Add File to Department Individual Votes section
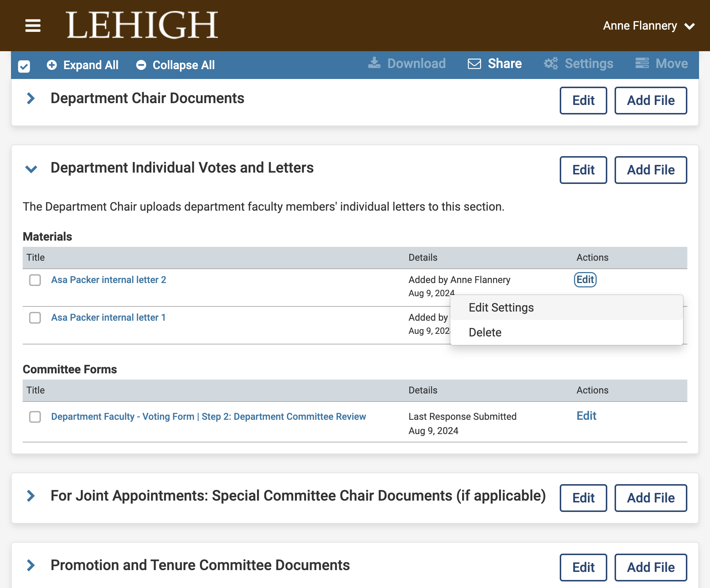710x588 pixels. click(x=651, y=170)
